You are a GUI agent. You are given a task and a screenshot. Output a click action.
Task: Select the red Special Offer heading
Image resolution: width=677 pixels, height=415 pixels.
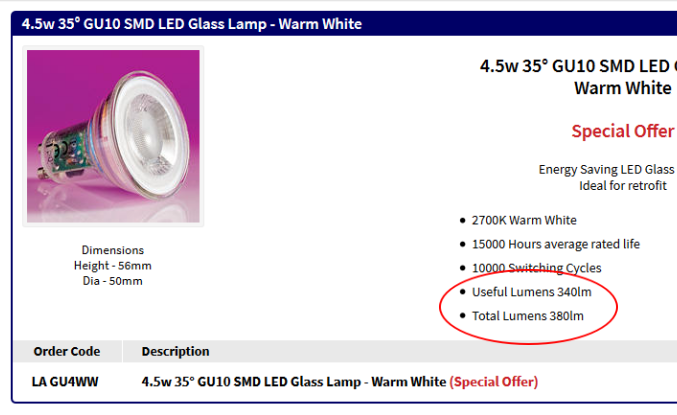(622, 131)
